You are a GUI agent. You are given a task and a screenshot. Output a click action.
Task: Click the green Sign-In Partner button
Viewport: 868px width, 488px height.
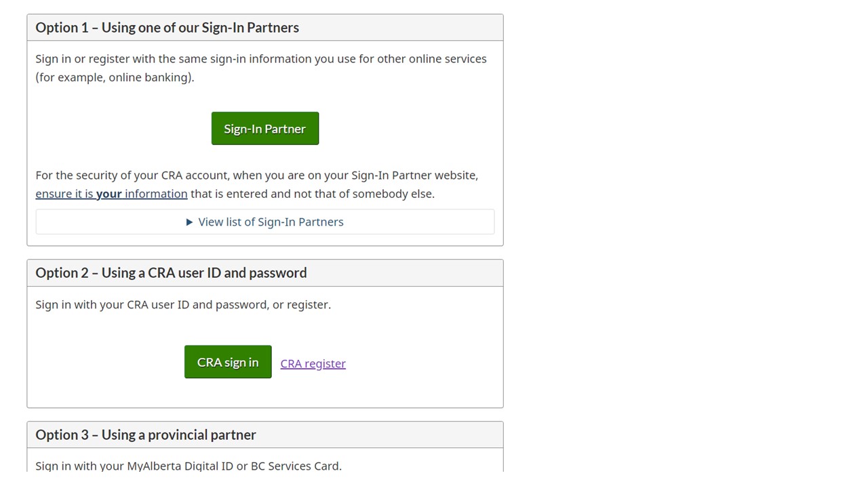[265, 129]
